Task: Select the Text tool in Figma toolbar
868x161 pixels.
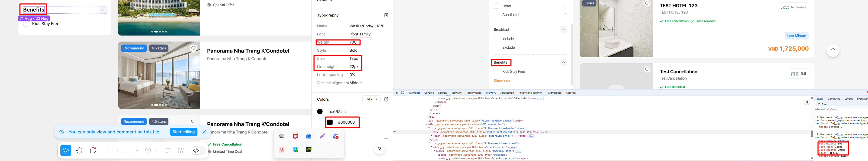Action: [x=167, y=150]
